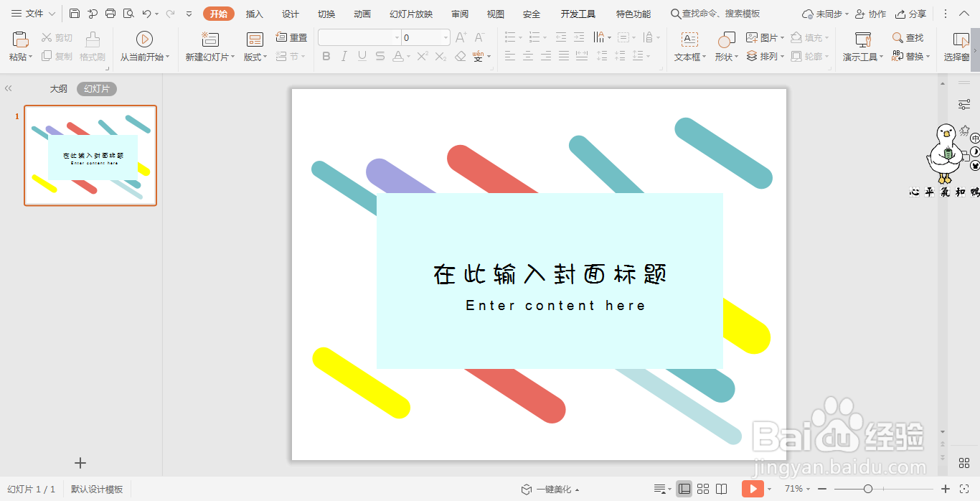
Task: Click fit-slide-to-window icon in status bar
Action: point(963,489)
